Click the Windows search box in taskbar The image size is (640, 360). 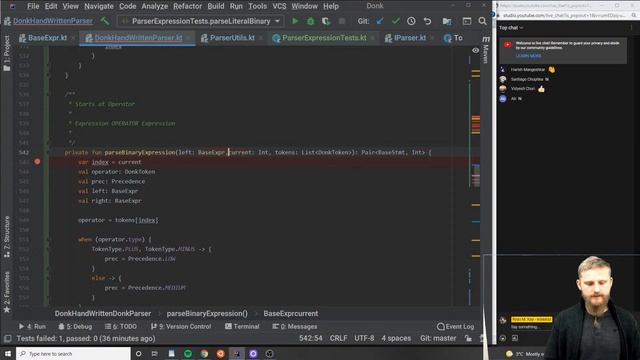pos(73,353)
